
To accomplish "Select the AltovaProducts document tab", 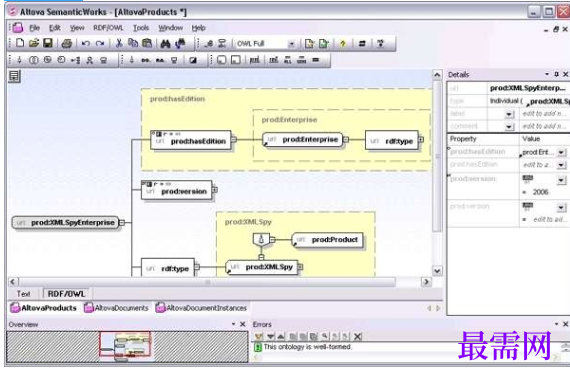I will coord(44,308).
